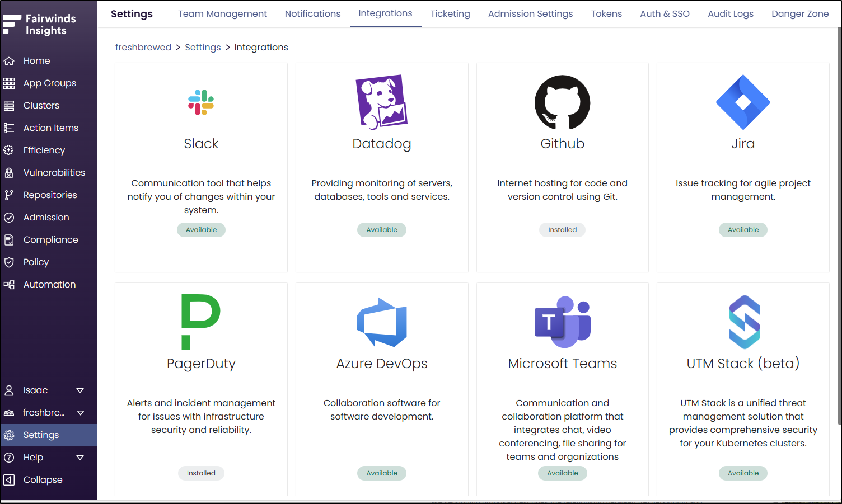The image size is (842, 504).
Task: Click the Azure DevOps logo
Action: (382, 322)
